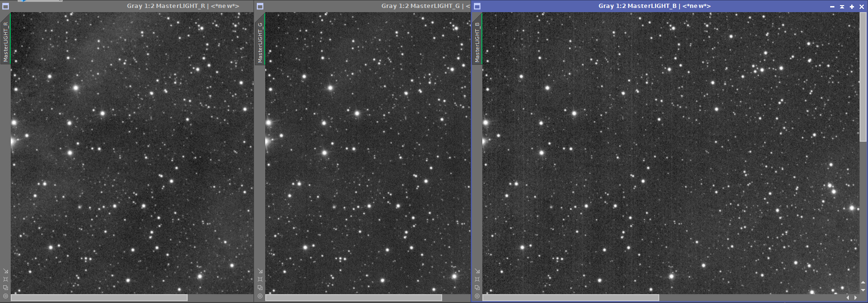Click the MasterLIGHT_R view identifier tab
The height and width of the screenshot is (303, 868).
(x=6, y=41)
